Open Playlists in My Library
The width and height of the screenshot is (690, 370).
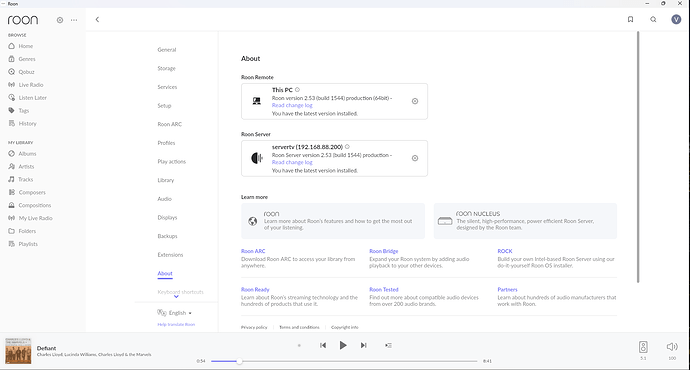(23, 244)
